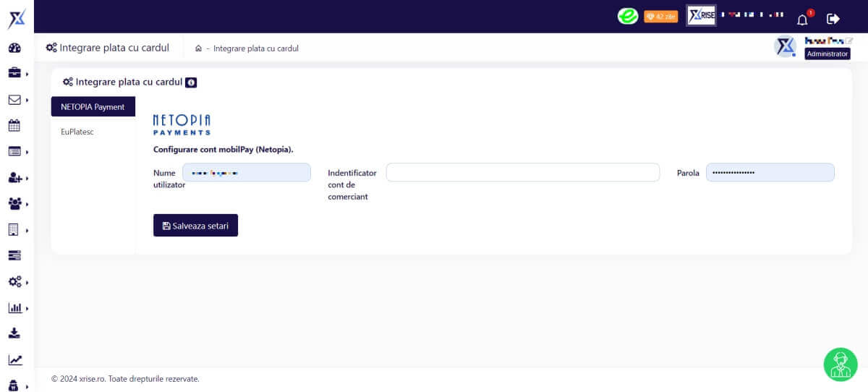Image resolution: width=868 pixels, height=392 pixels.
Task: Open the briefcase menu in sidebar
Action: pyautogui.click(x=14, y=73)
